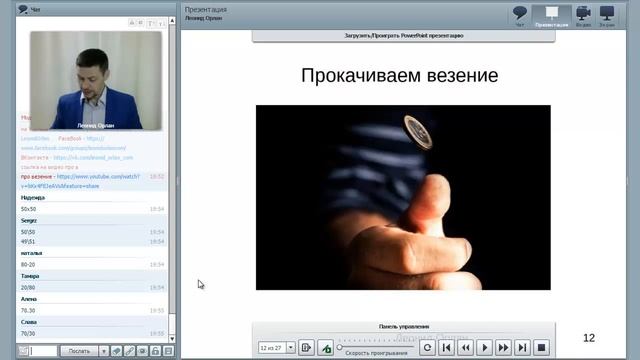The width and height of the screenshot is (640, 360).
Task: Click the chat sender name Слава
Action: pyautogui.click(x=29, y=322)
